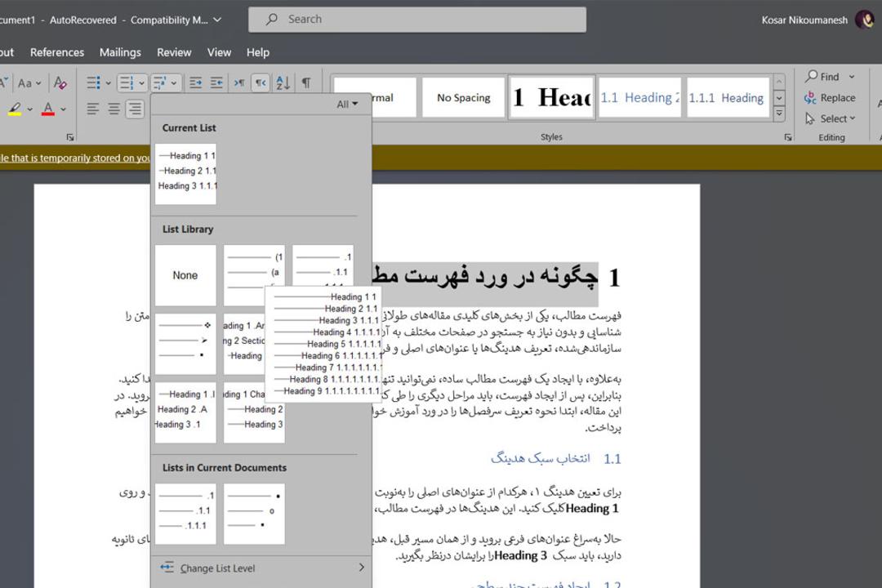Click the selected main title heading text
This screenshot has width=882, height=588.
click(x=485, y=277)
